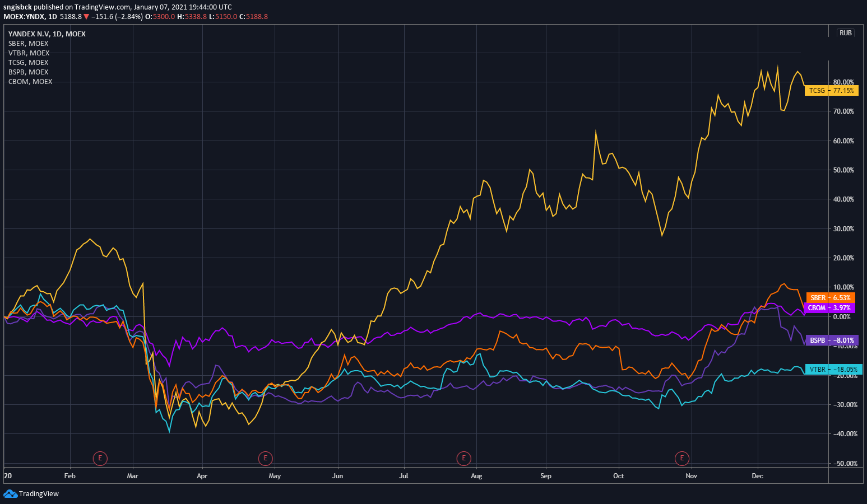Click the Jul label on time axis
This screenshot has width=867, height=504.
[x=404, y=476]
